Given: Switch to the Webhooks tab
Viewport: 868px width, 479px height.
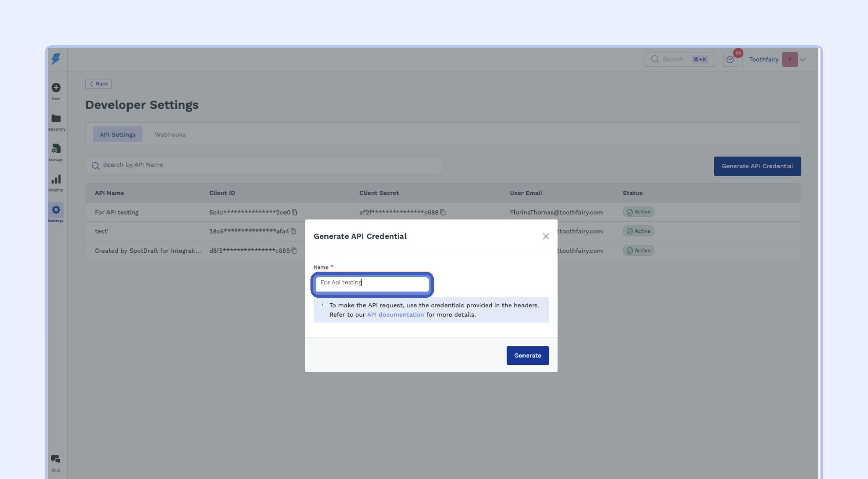Looking at the screenshot, I should point(170,135).
